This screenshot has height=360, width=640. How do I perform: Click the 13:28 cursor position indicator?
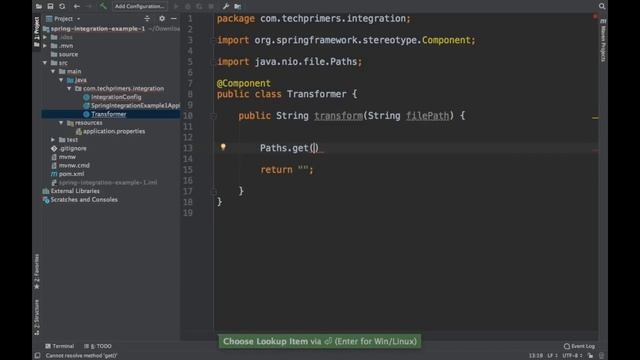point(536,356)
